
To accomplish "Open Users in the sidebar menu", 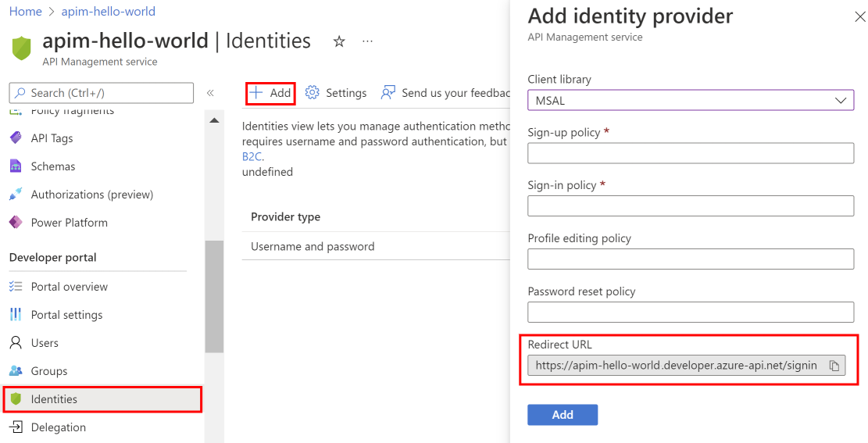I will point(45,343).
